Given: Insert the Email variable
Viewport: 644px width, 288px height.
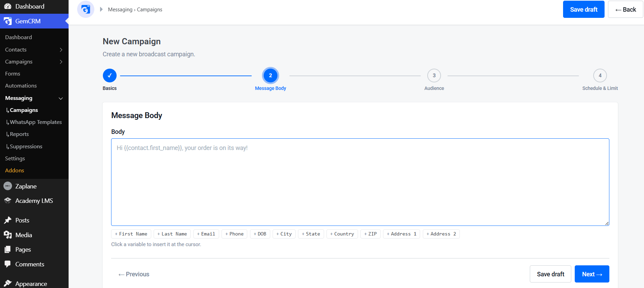Looking at the screenshot, I should click(x=206, y=234).
